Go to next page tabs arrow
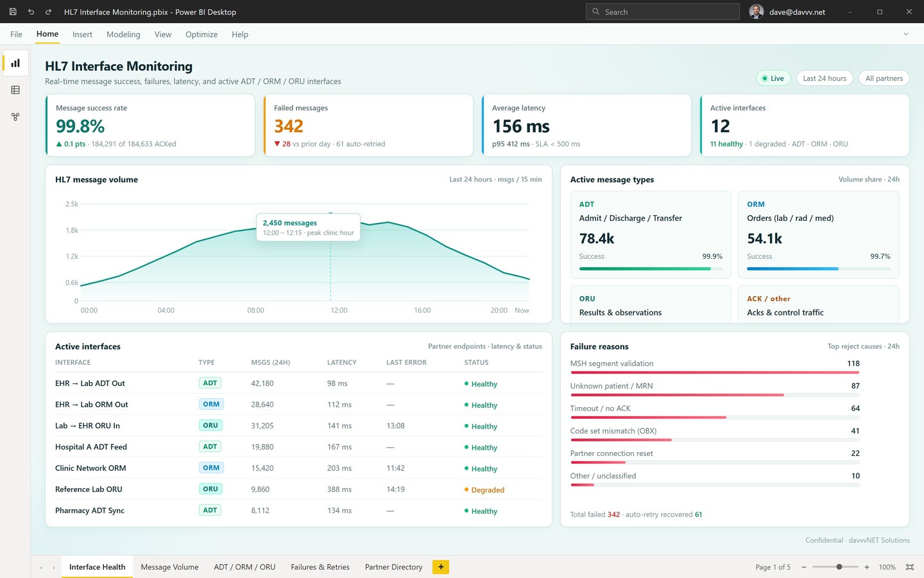This screenshot has width=924, height=578. 54,568
